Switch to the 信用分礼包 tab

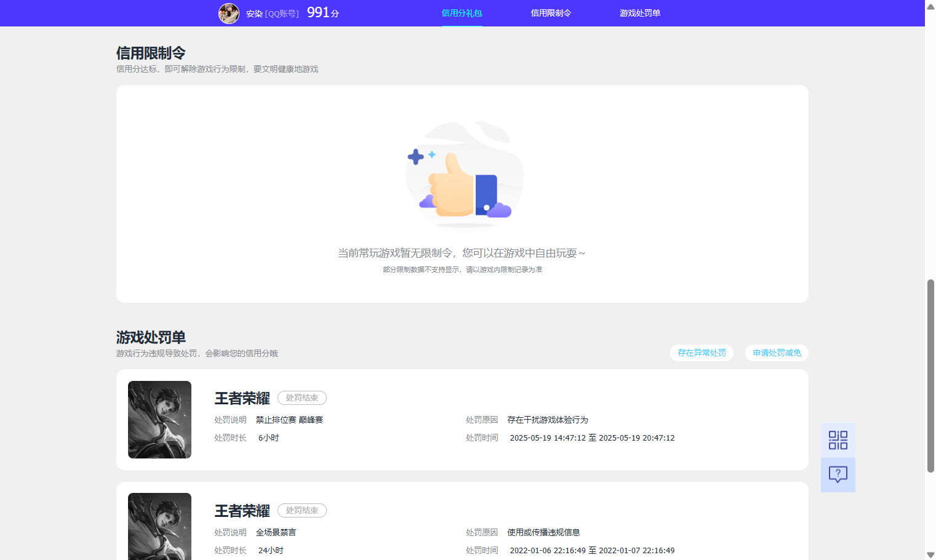[462, 12]
